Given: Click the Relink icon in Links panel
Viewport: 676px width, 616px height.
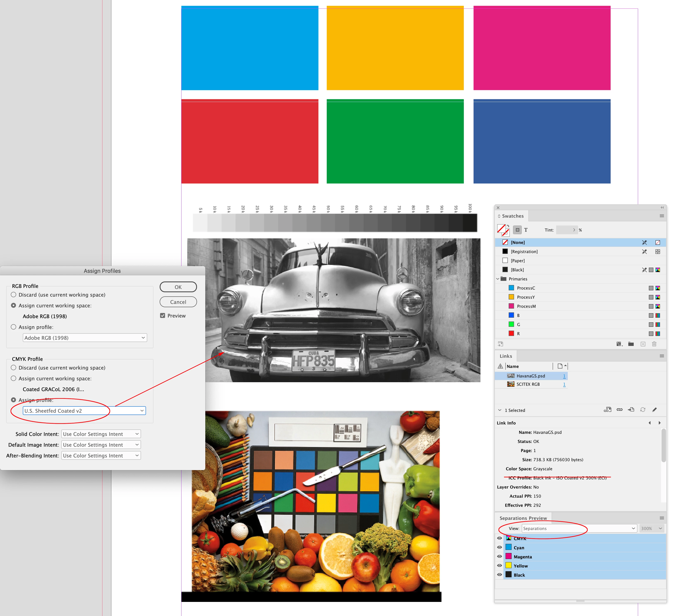Looking at the screenshot, I should (619, 410).
